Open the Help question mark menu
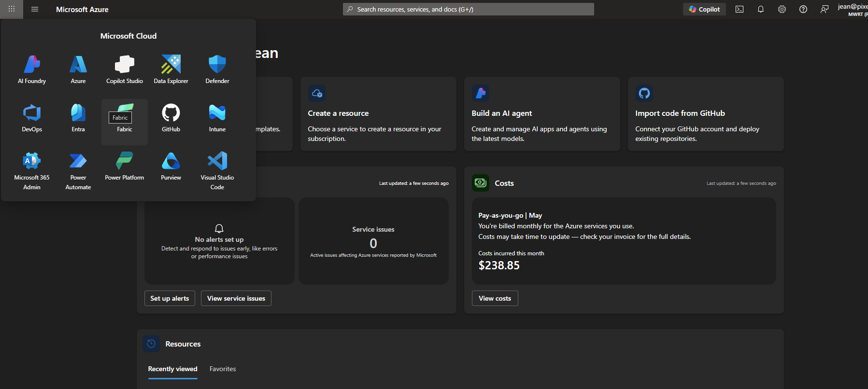The width and height of the screenshot is (868, 389). 803,9
